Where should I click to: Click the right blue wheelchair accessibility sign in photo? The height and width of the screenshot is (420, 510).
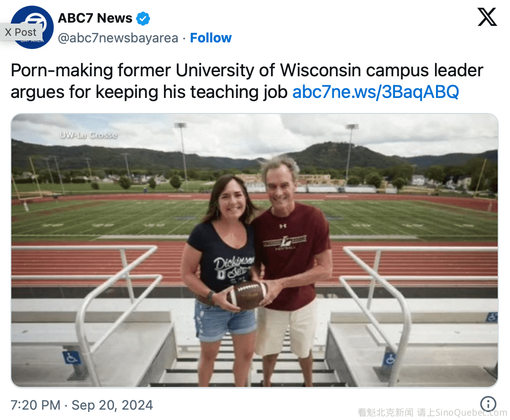389,359
